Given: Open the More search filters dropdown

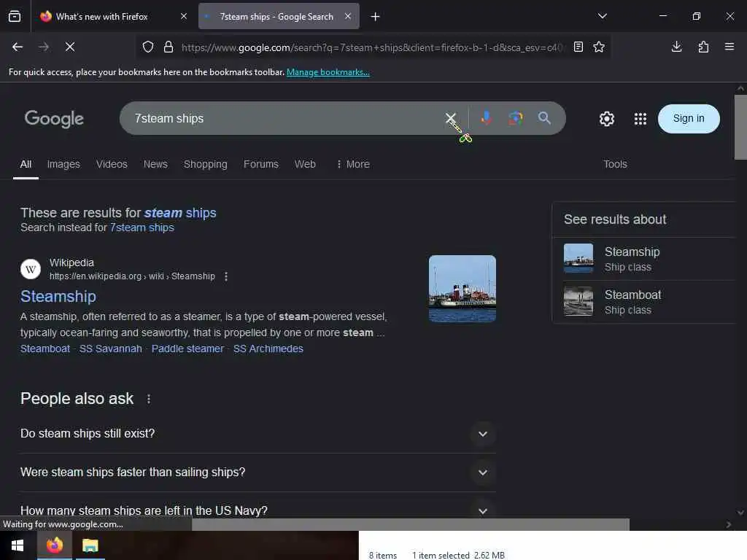Looking at the screenshot, I should click(x=353, y=164).
